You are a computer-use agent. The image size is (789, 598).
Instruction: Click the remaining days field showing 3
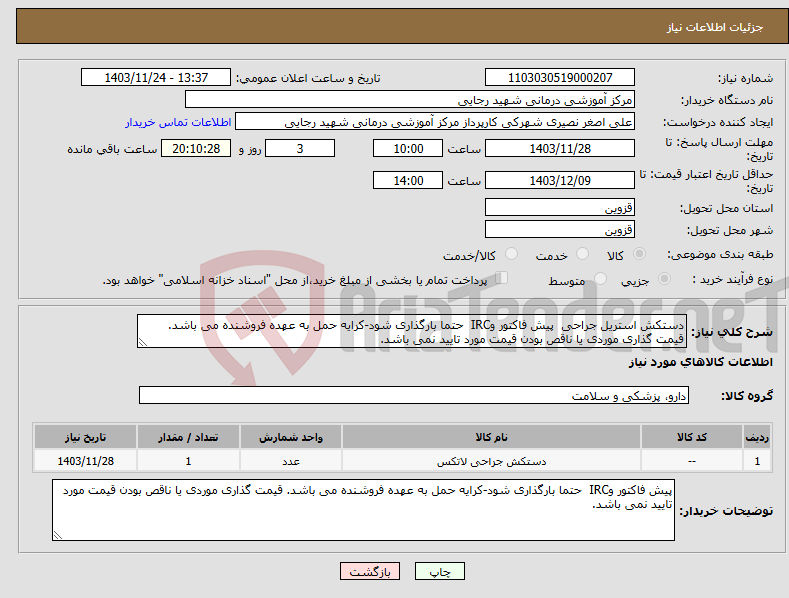tap(300, 148)
